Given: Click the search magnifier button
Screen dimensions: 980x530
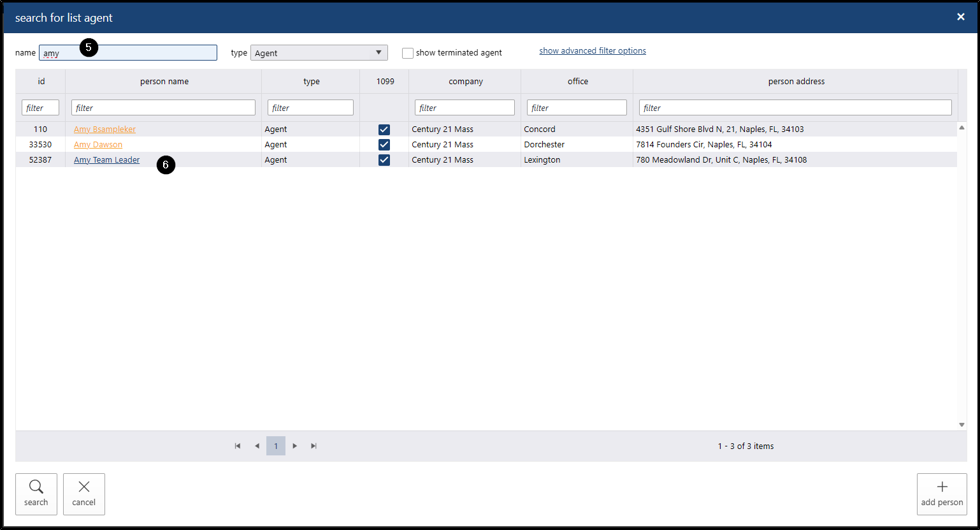Looking at the screenshot, I should pyautogui.click(x=36, y=494).
